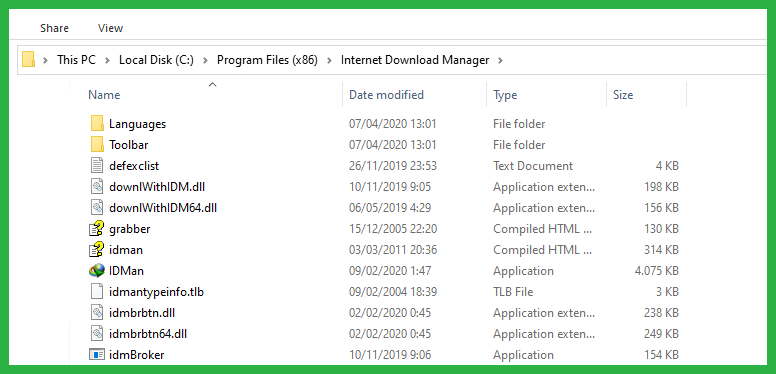Click the defexclist text document icon
Viewport: 776px width, 374px height.
[97, 165]
